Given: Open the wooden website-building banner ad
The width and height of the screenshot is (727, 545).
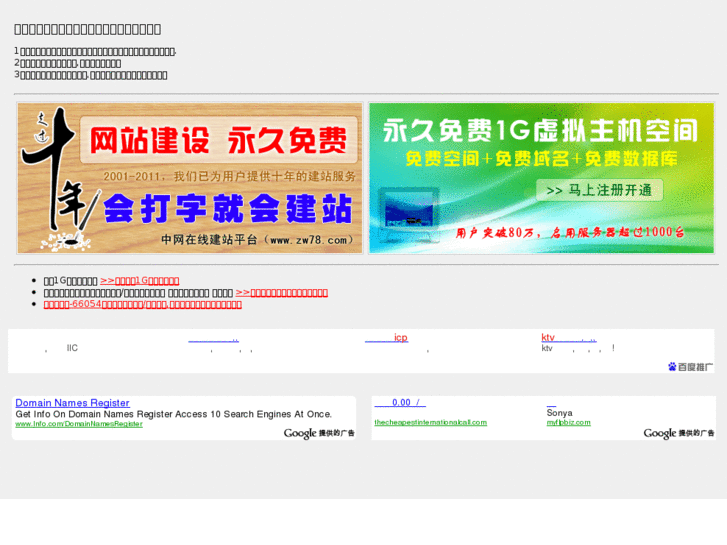Looking at the screenshot, I should tap(190, 178).
